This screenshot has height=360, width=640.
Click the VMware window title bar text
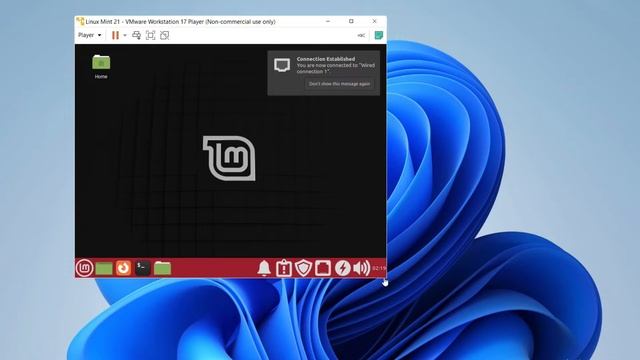180,22
